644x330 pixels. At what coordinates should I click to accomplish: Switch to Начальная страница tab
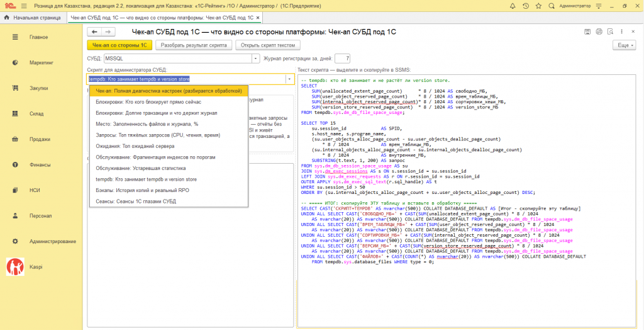[33, 18]
